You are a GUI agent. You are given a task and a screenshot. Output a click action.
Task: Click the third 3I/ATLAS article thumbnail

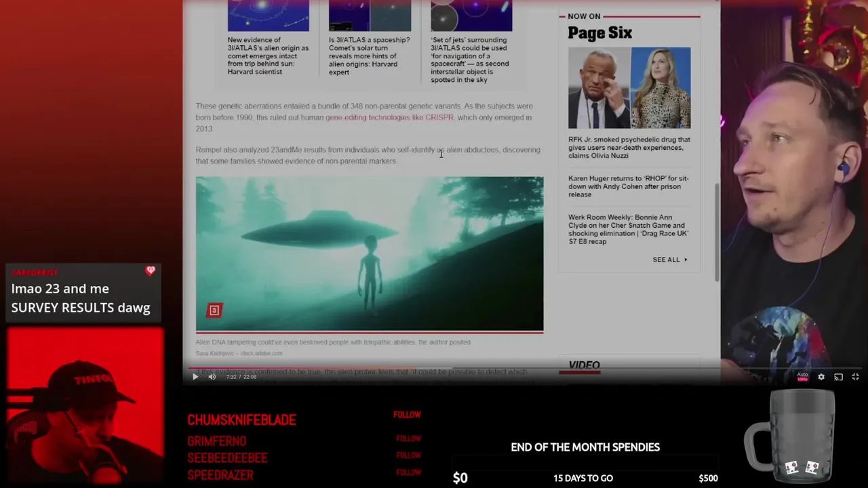tap(471, 15)
